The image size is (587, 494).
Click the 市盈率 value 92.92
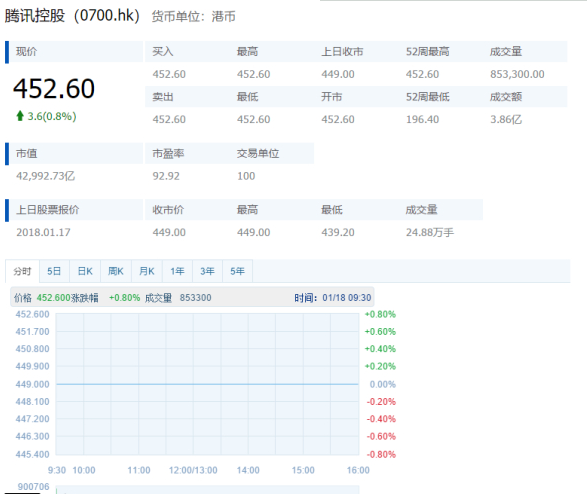166,176
